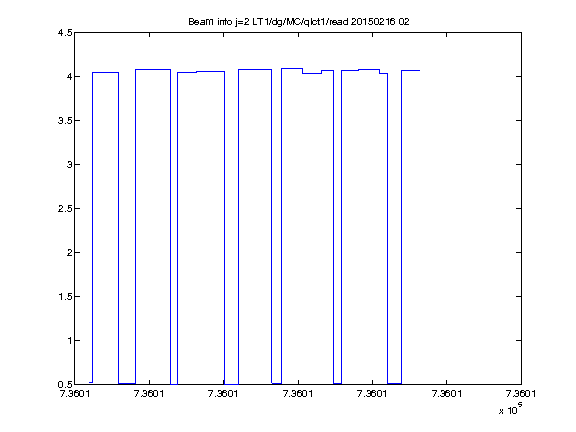Click the final short blue plateau segment
Viewport: 576px width, 432px height.
click(x=411, y=70)
